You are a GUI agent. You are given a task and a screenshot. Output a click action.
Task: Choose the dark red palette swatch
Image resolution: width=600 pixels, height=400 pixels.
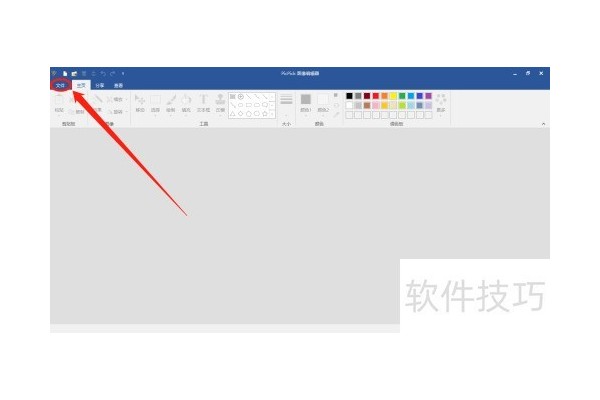coord(367,96)
